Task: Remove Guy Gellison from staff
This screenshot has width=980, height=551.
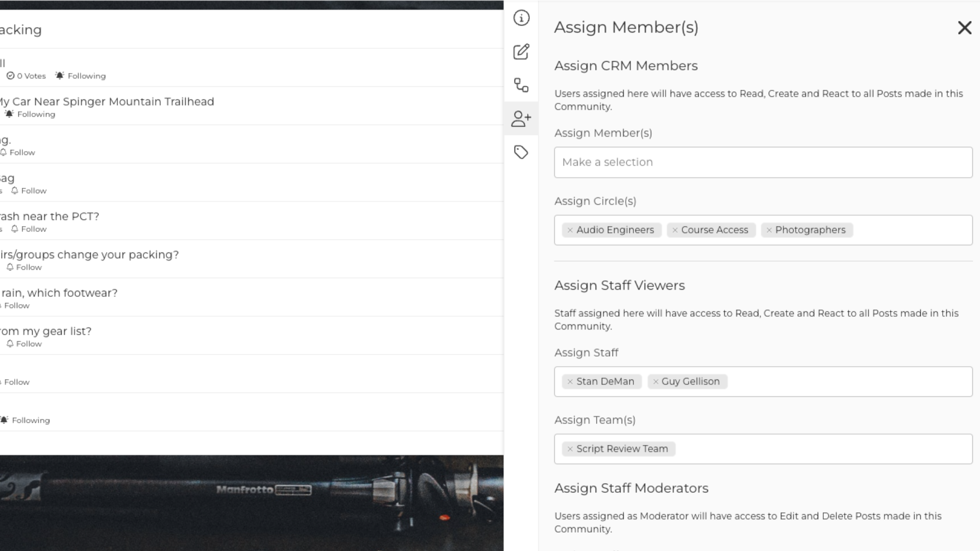Action: click(x=655, y=382)
